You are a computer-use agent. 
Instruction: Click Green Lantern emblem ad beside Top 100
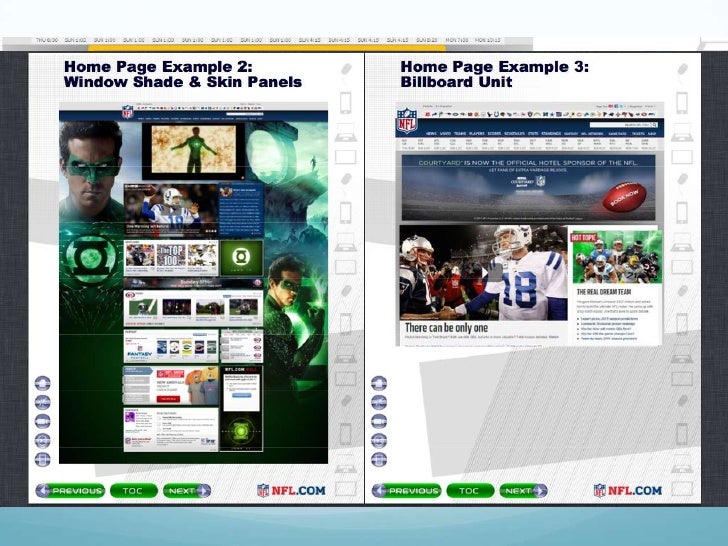[x=241, y=258]
